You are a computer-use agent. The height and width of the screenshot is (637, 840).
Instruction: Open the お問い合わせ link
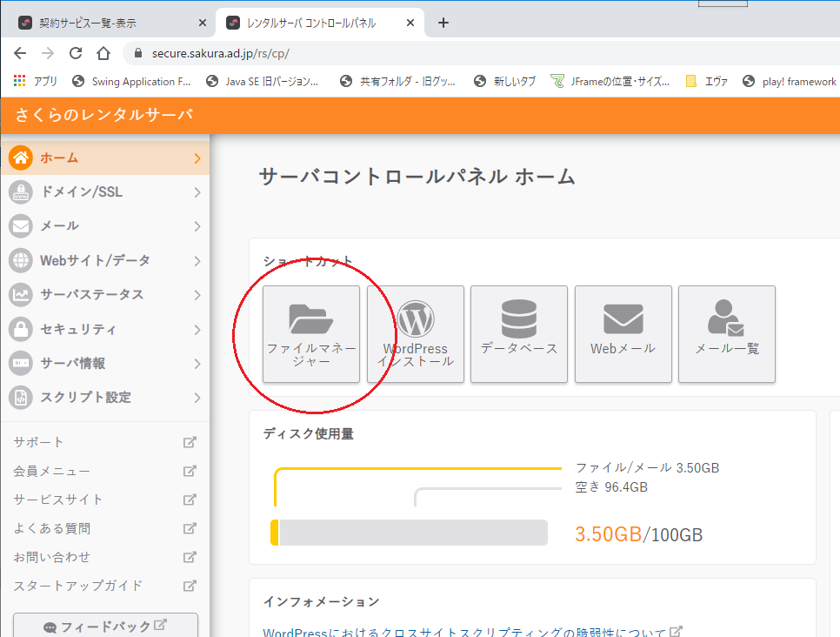(x=52, y=557)
